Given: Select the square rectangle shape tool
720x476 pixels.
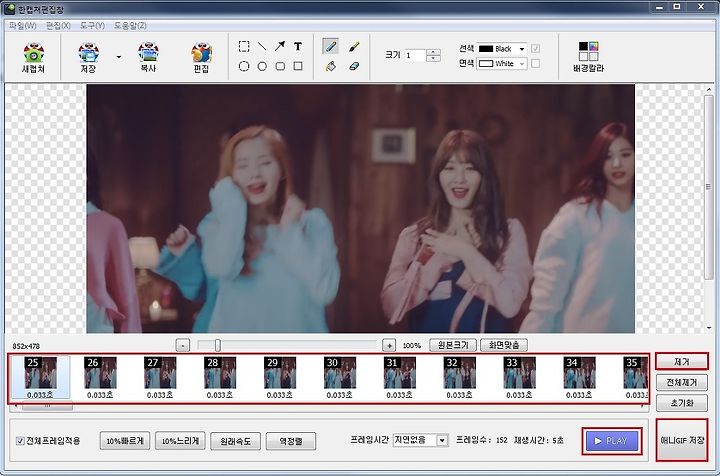Looking at the screenshot, I should point(298,67).
